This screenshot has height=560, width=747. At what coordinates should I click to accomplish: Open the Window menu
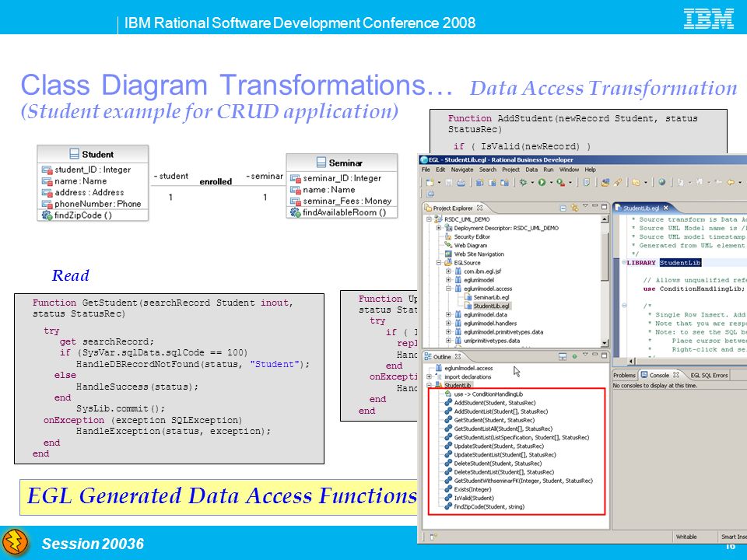[x=569, y=170]
